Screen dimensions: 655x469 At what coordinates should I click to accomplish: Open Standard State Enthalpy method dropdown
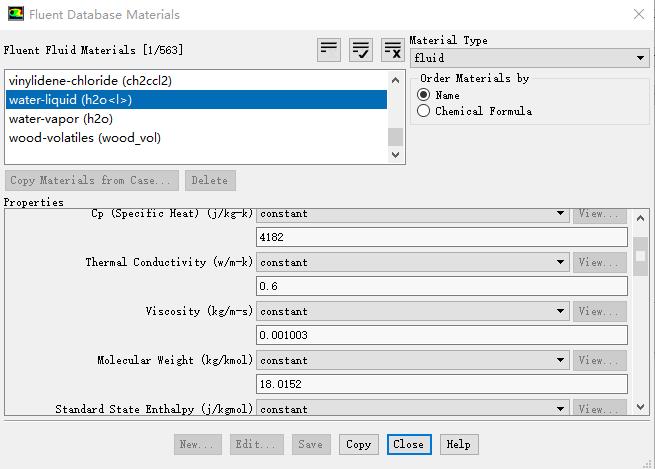(x=413, y=408)
